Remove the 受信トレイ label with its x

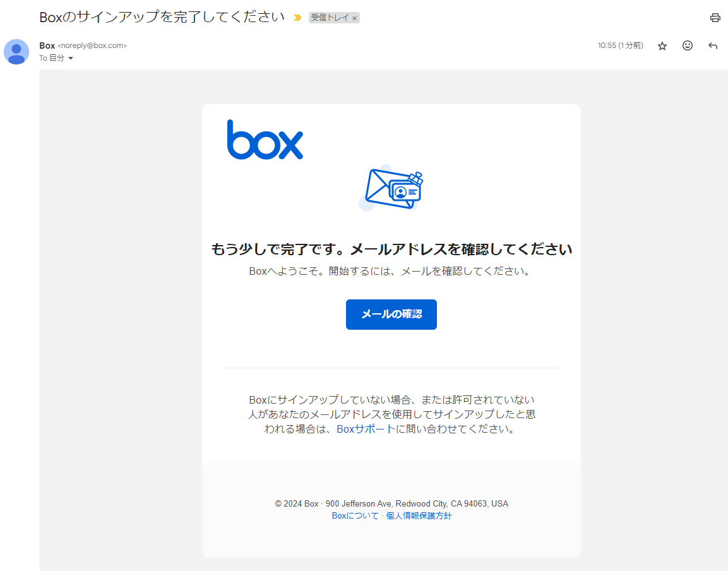click(355, 18)
